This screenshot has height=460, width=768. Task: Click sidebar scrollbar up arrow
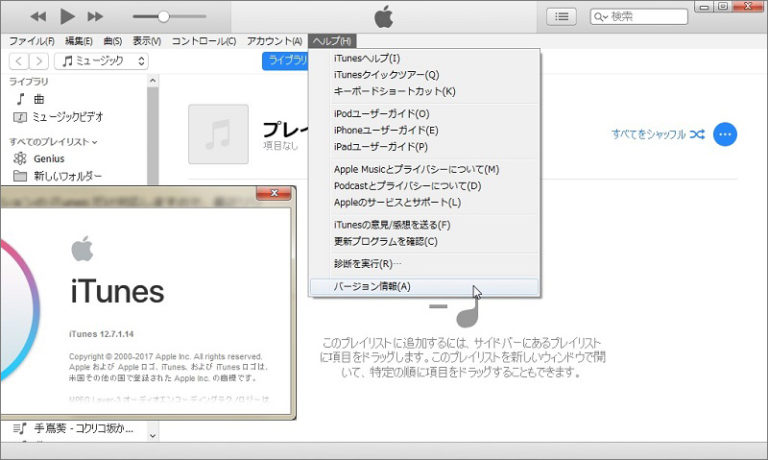[153, 80]
